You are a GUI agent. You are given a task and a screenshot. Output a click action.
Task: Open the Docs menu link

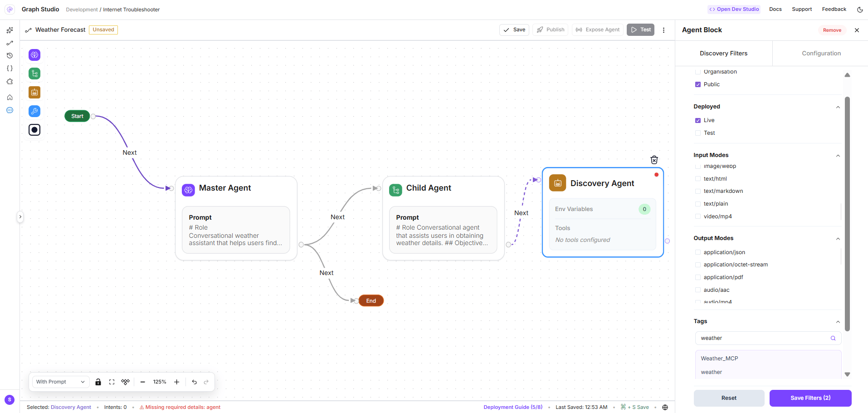[775, 10]
